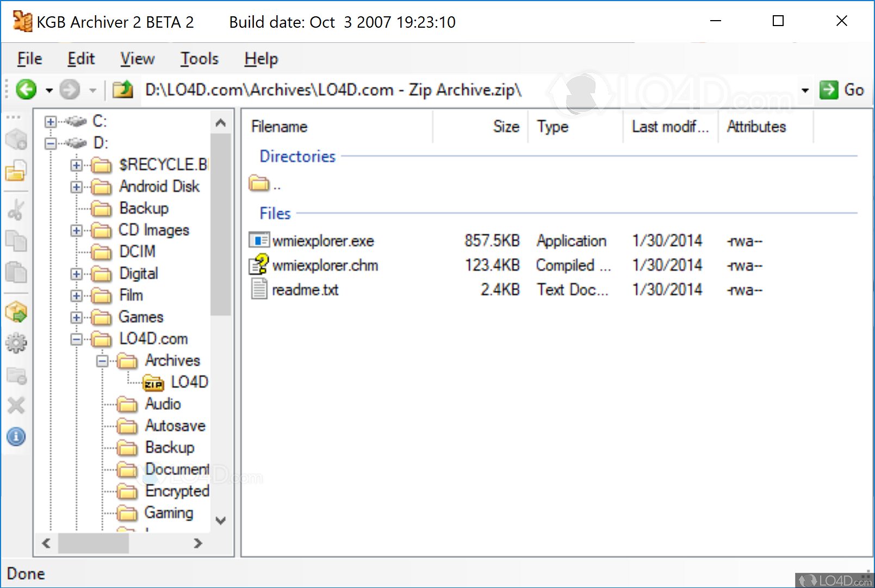Expand the Android Disk folder
Viewport: 875px width, 588px height.
pos(76,187)
